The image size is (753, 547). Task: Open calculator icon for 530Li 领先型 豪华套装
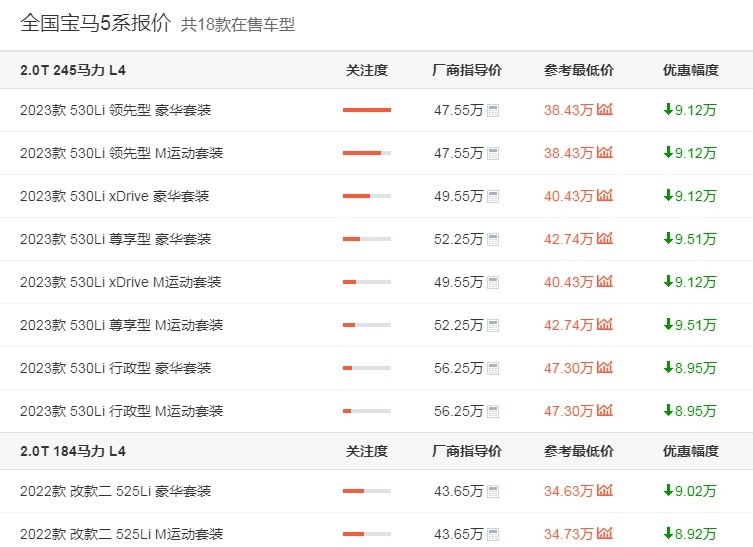[x=493, y=110]
